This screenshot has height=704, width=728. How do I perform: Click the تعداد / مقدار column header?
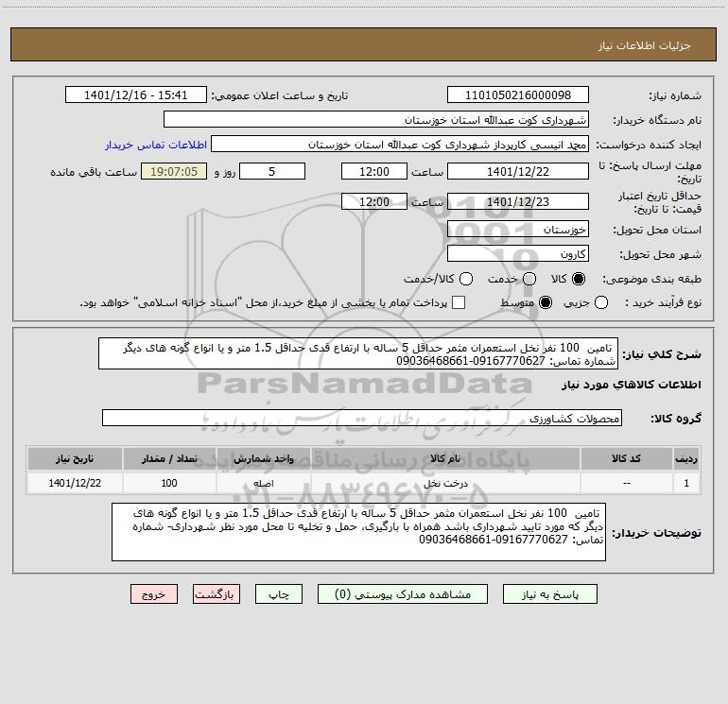coord(169,459)
